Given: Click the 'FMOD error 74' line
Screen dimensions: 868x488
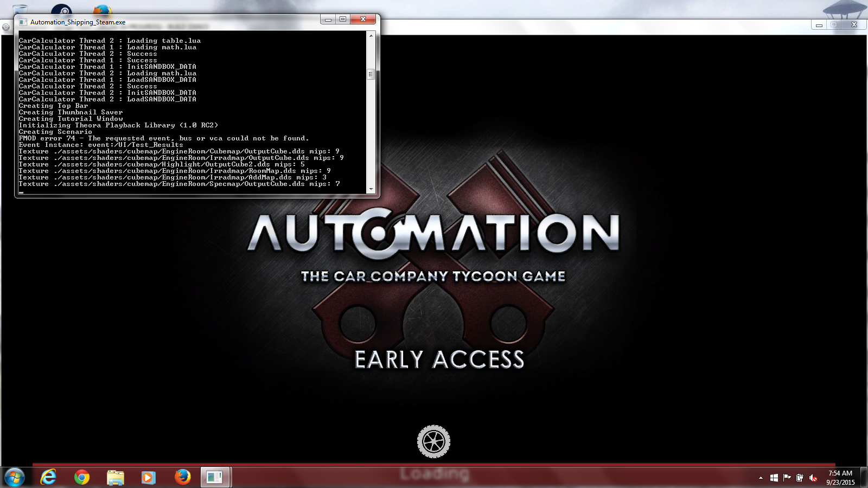Looking at the screenshot, I should pyautogui.click(x=164, y=138).
